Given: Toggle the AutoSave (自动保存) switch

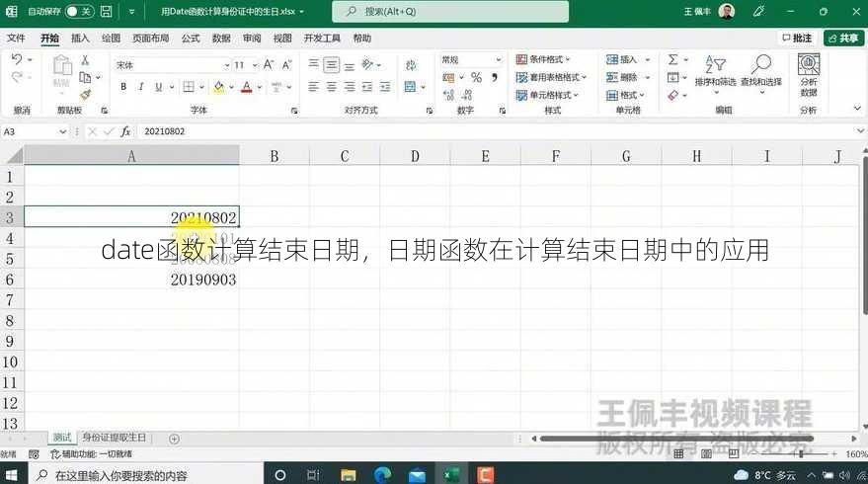Looking at the screenshot, I should [79, 11].
